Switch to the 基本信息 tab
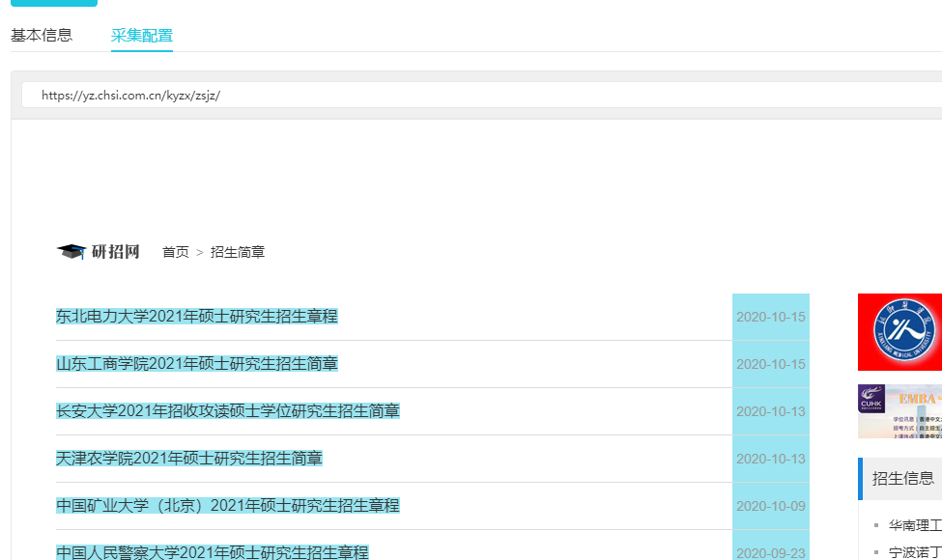This screenshot has height=560, width=942. click(42, 36)
